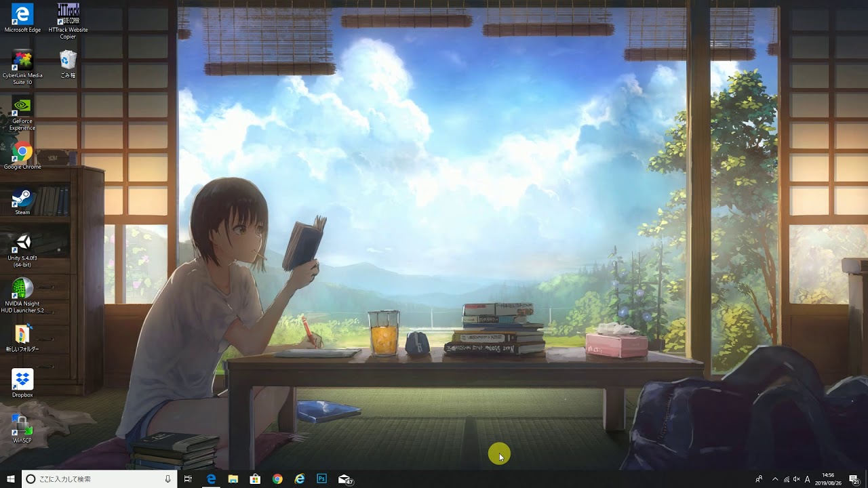
Task: Select Unity 5.4.0f3 (64-bit) shortcut
Action: coord(22,249)
